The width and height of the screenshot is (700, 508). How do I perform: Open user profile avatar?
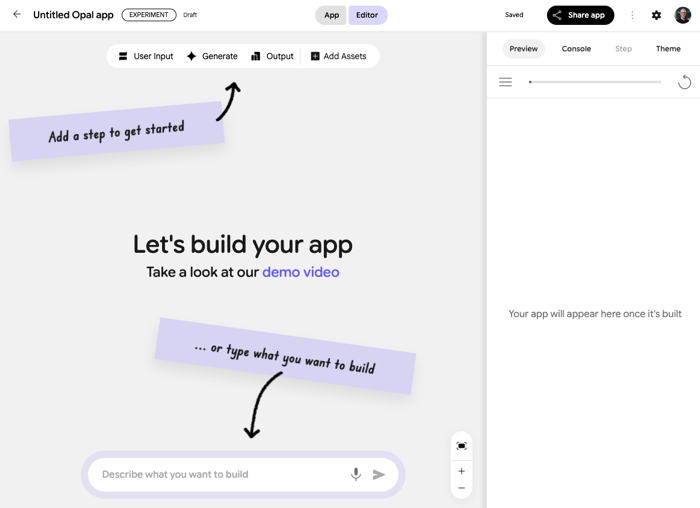point(682,15)
